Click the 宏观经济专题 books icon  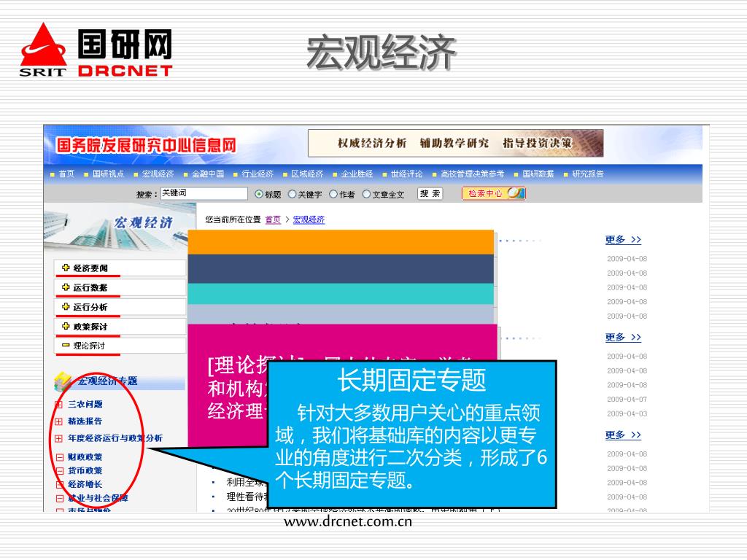point(63,382)
